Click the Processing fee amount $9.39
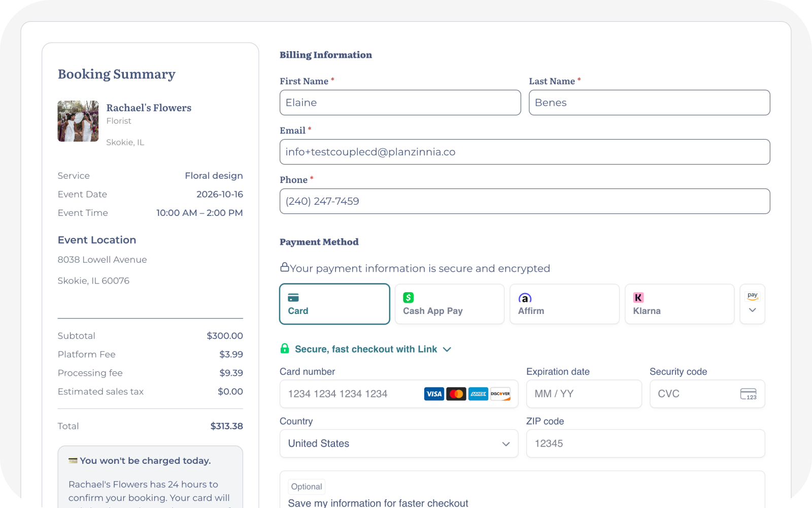 pos(231,373)
